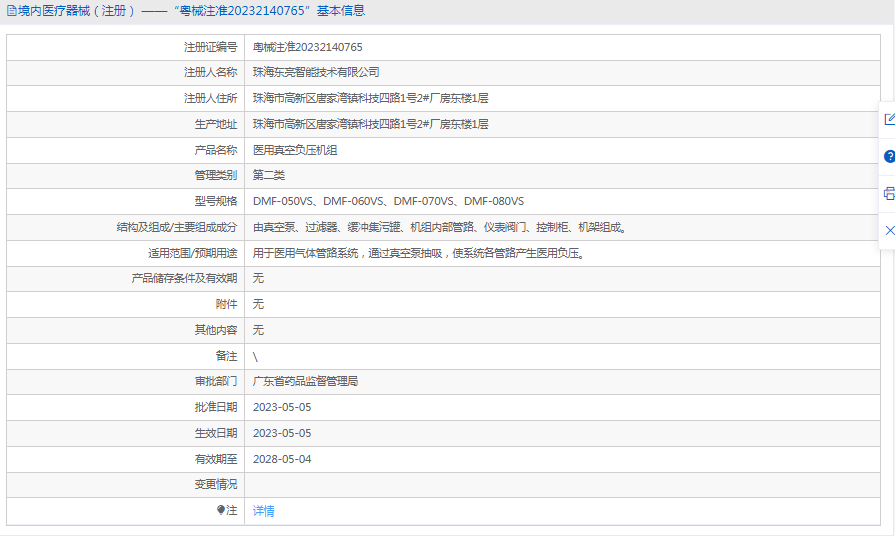The width and height of the screenshot is (895, 536).
Task: Open the 详情 link in the notes row
Action: [x=264, y=511]
